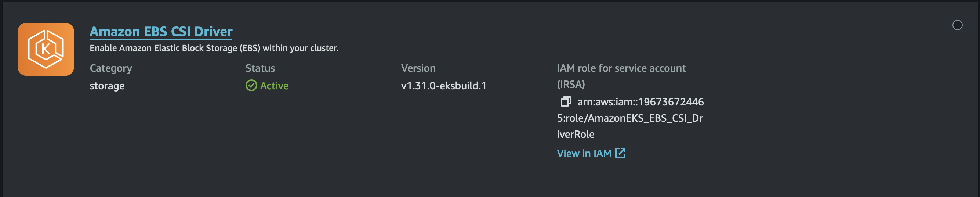The image size is (980, 197).
Task: Open the Amazon EBS CSI Driver link
Action: tap(161, 31)
